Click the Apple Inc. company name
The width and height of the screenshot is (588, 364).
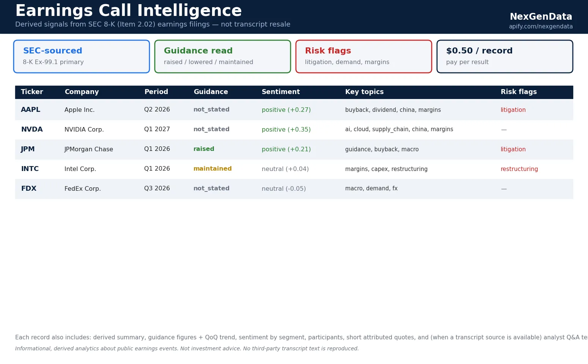[80, 110]
